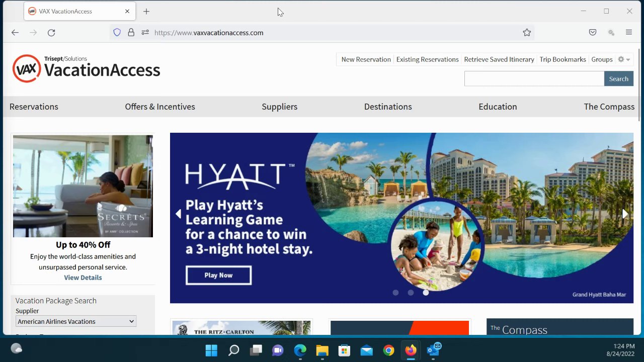Image resolution: width=644 pixels, height=362 pixels.
Task: Click the Firefox extension icon beside Pocket
Action: (x=611, y=33)
